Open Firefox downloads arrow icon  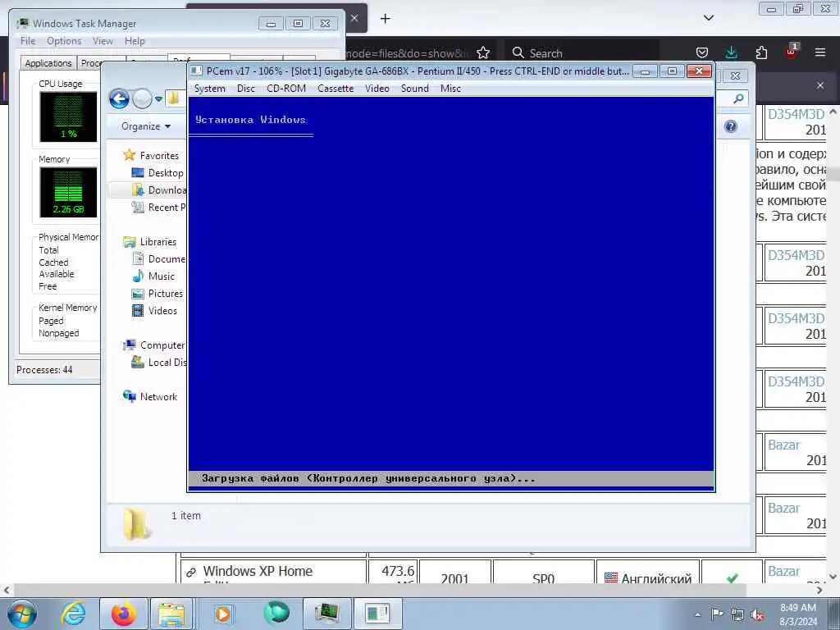click(731, 52)
